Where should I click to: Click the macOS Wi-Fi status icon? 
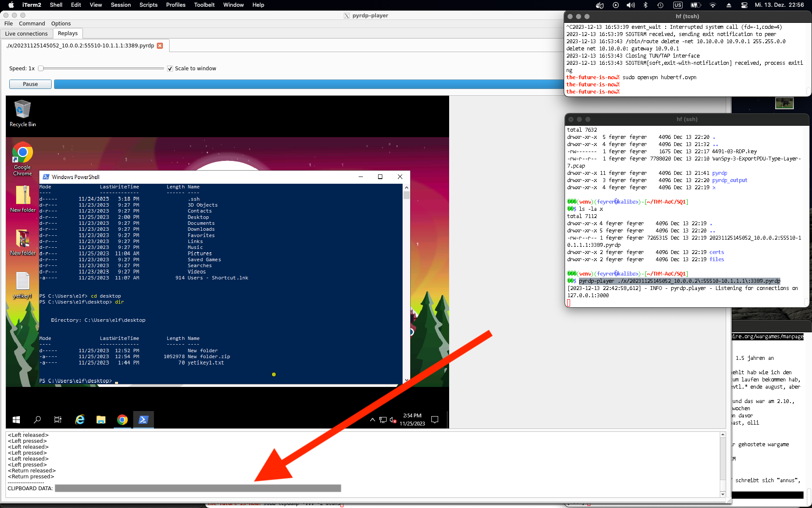point(713,5)
